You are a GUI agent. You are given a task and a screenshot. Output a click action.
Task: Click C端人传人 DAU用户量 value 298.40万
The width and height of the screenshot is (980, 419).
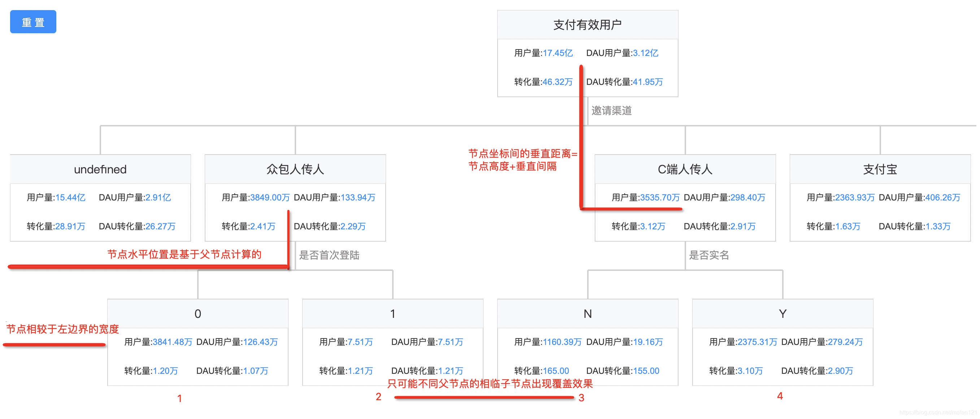[x=748, y=198]
